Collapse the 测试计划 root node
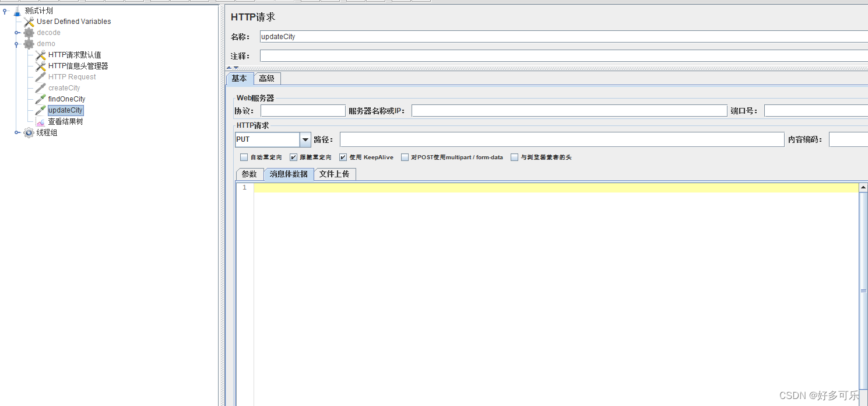The width and height of the screenshot is (868, 406). [5, 10]
